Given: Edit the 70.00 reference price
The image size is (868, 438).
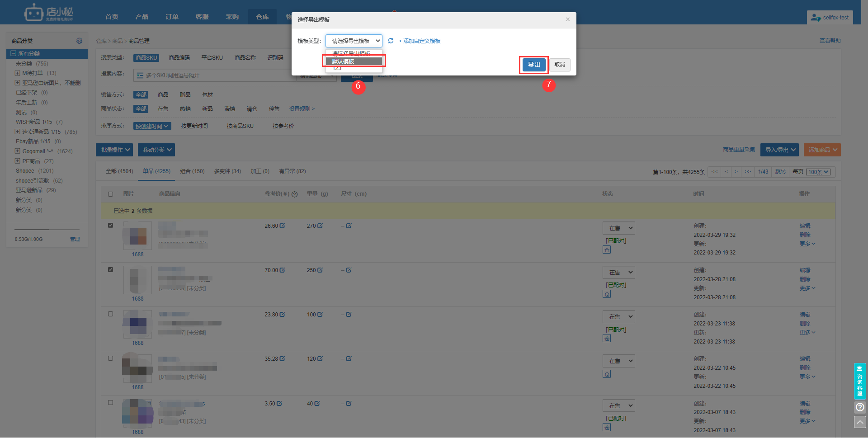Looking at the screenshot, I should pos(282,270).
